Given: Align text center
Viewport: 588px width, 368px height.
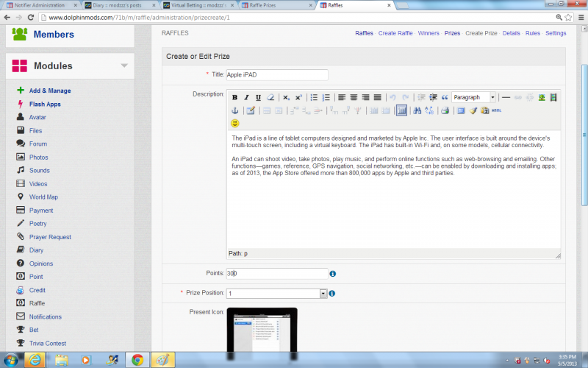Looking at the screenshot, I should (354, 97).
